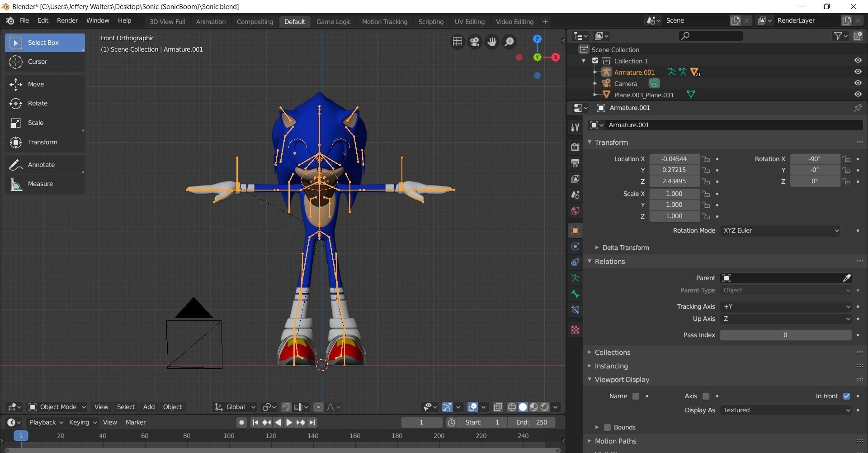This screenshot has width=868, height=453.
Task: Expand the Collections panel
Action: 612,352
